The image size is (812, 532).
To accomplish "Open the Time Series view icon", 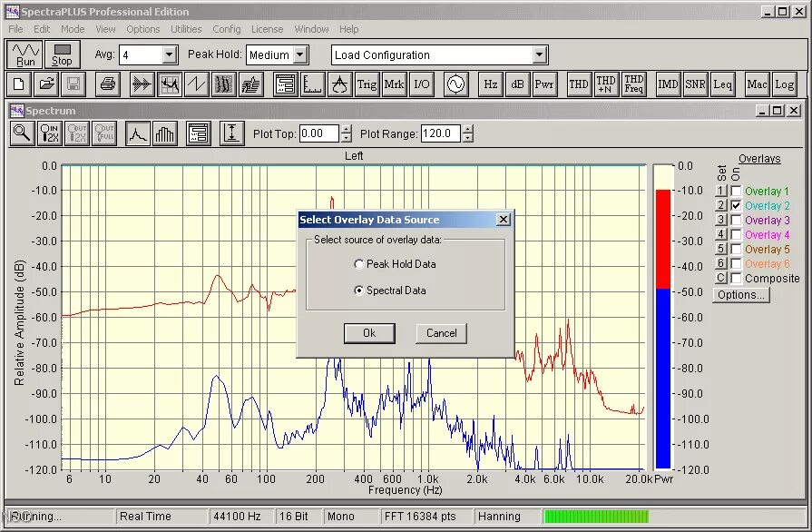I will tap(142, 84).
